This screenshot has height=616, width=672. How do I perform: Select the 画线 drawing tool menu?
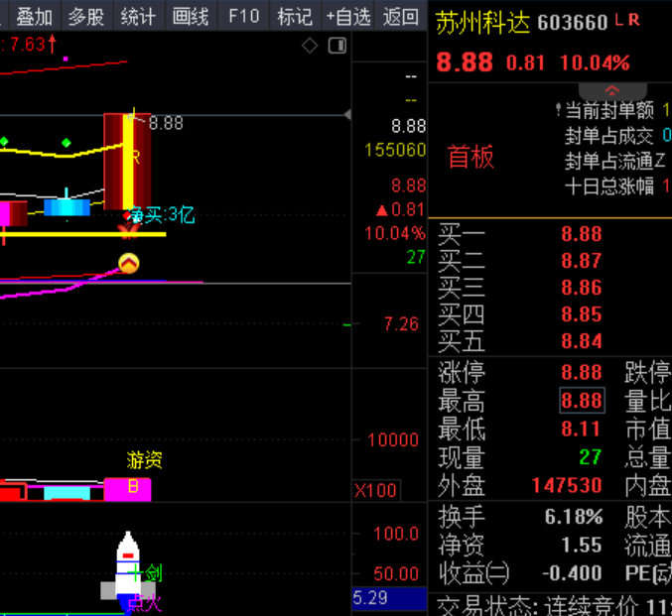point(191,16)
